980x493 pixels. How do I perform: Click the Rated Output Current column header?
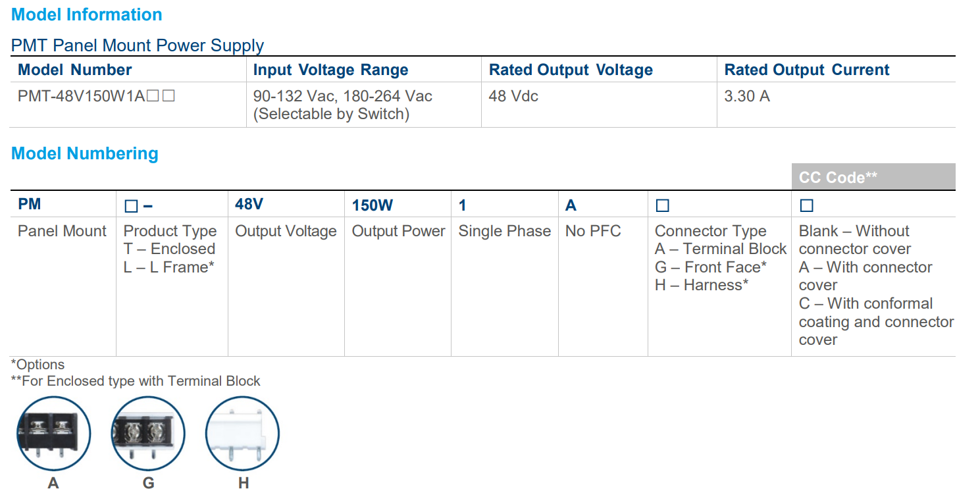(x=807, y=70)
